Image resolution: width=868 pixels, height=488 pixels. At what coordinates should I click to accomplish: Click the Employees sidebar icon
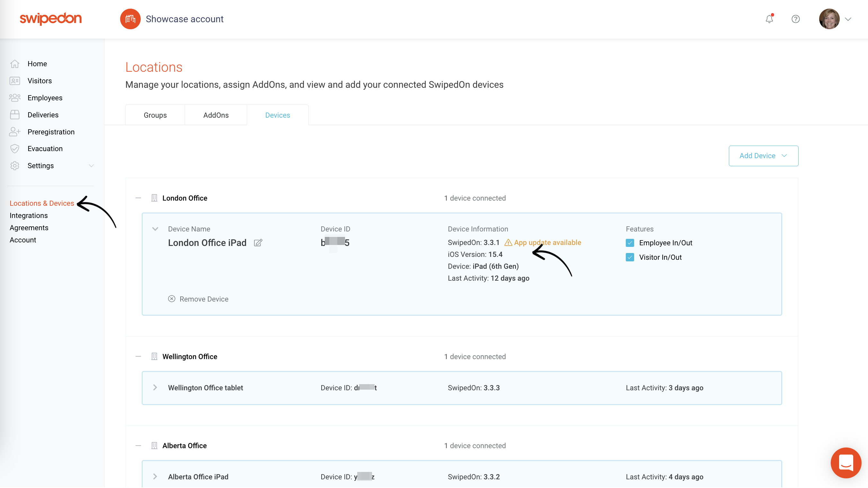pyautogui.click(x=15, y=97)
